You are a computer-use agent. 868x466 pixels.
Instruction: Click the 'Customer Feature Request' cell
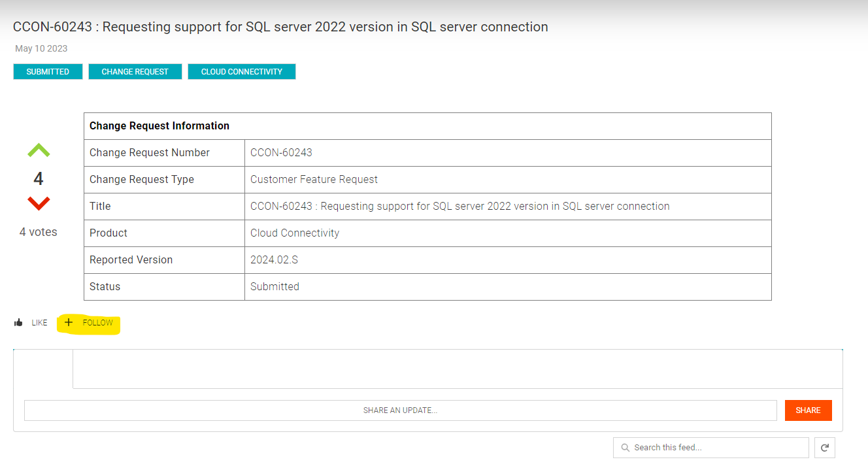tap(508, 180)
